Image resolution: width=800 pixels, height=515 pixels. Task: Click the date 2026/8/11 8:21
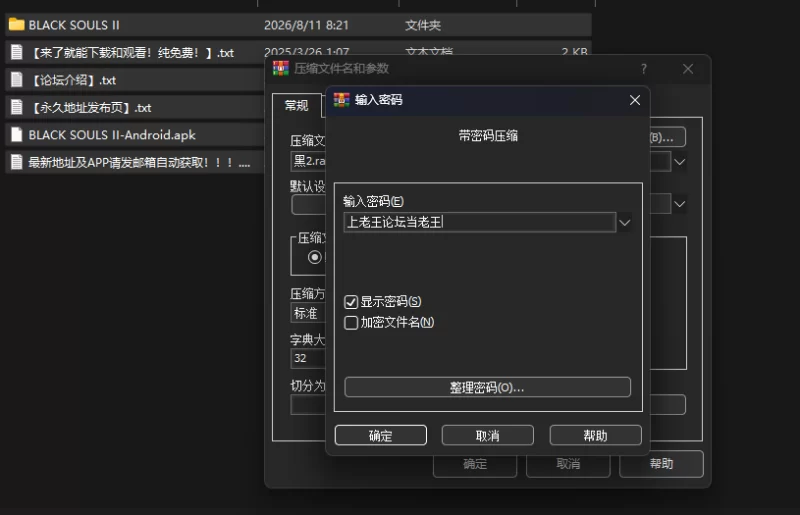pos(306,25)
